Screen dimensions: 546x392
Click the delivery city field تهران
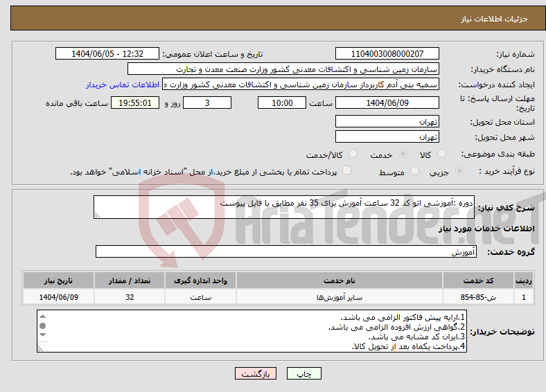(387, 137)
